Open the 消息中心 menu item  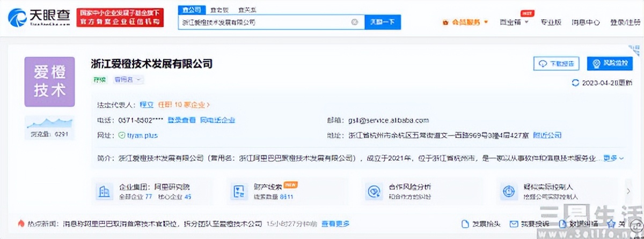coord(586,23)
